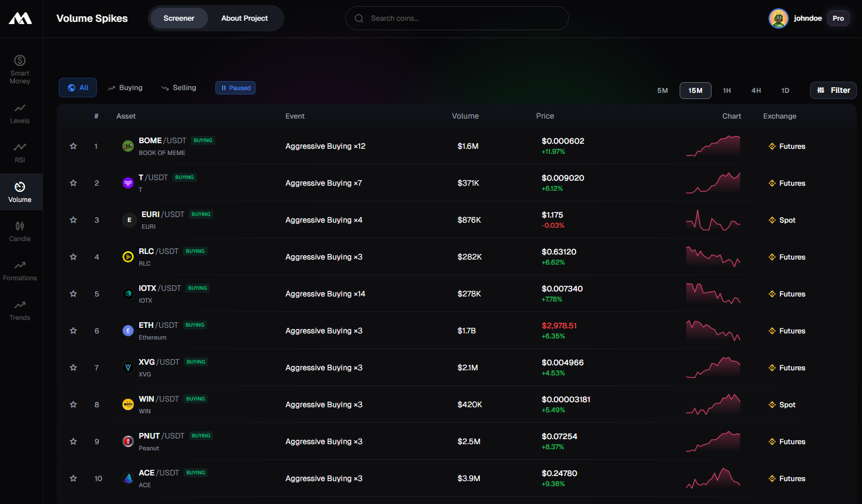Select the 1H timeframe tab
Image resolution: width=862 pixels, height=504 pixels.
pyautogui.click(x=727, y=91)
